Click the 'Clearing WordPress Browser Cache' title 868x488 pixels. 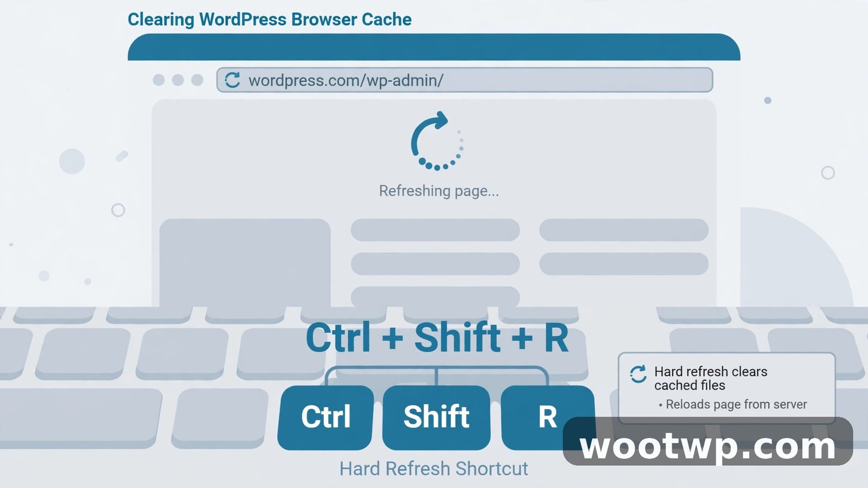pyautogui.click(x=270, y=20)
